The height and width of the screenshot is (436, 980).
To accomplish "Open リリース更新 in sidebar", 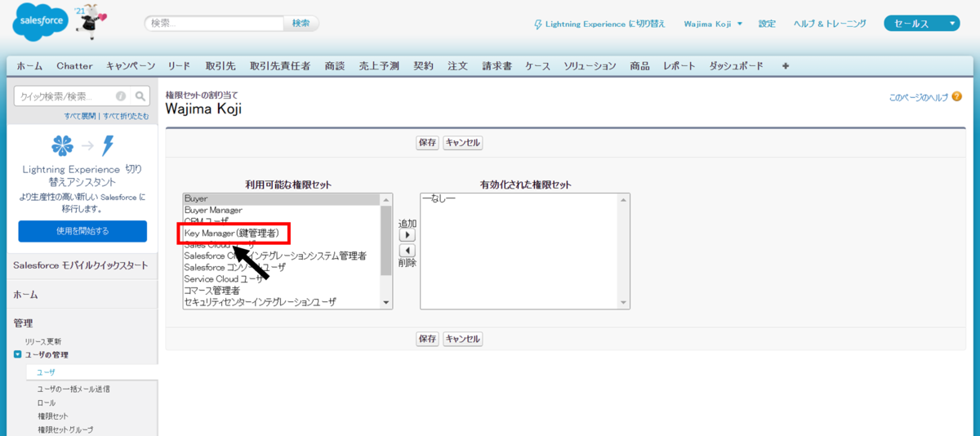I will click(x=43, y=341).
